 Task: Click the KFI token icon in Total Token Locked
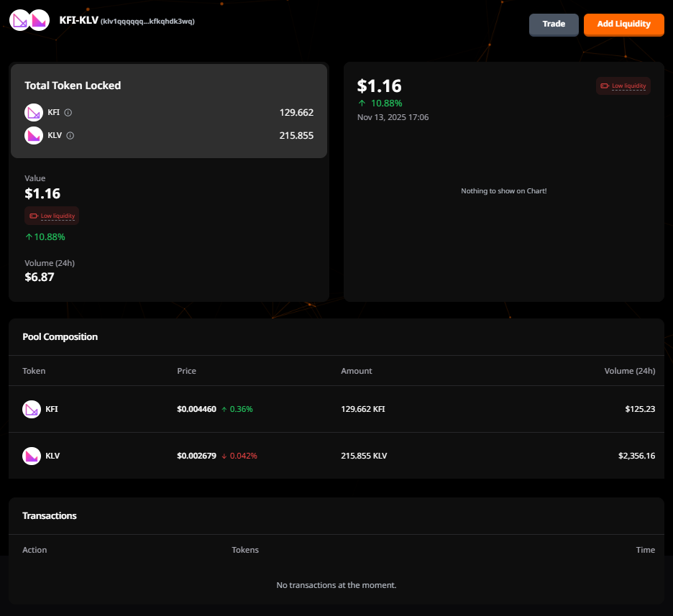(34, 112)
